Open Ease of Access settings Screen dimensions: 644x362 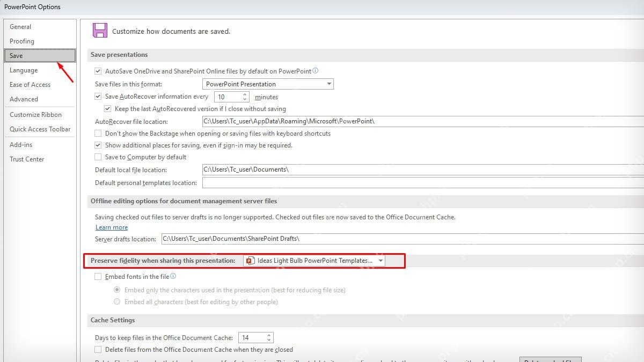(40, 85)
